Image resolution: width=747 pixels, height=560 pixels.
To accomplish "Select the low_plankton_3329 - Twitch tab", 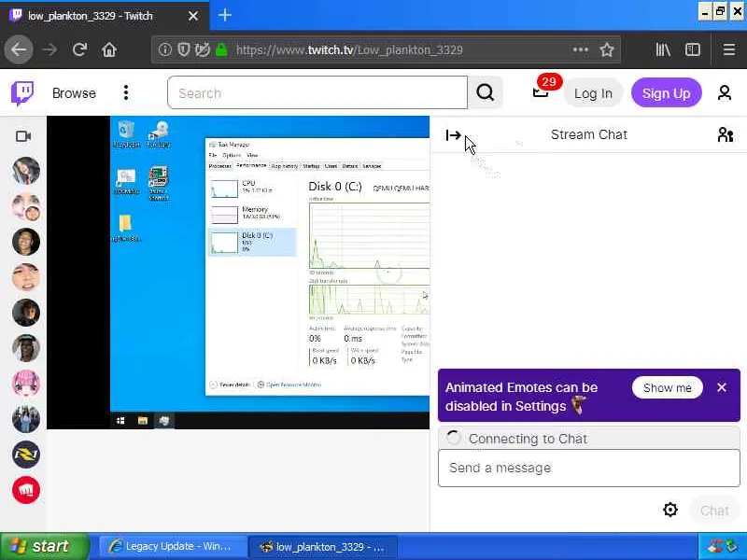I will [x=105, y=16].
